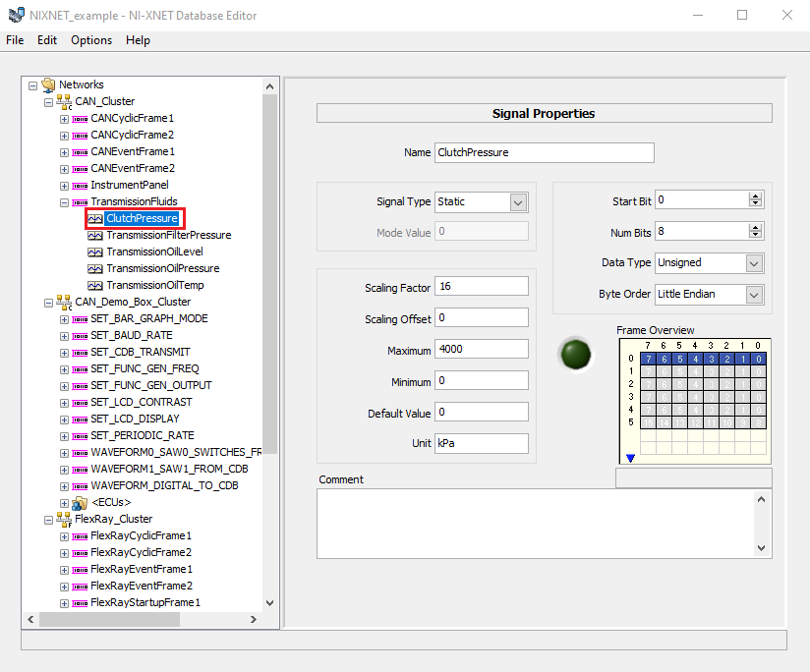This screenshot has width=810, height=672.
Task: Click the round green indicator LED
Action: click(x=575, y=354)
